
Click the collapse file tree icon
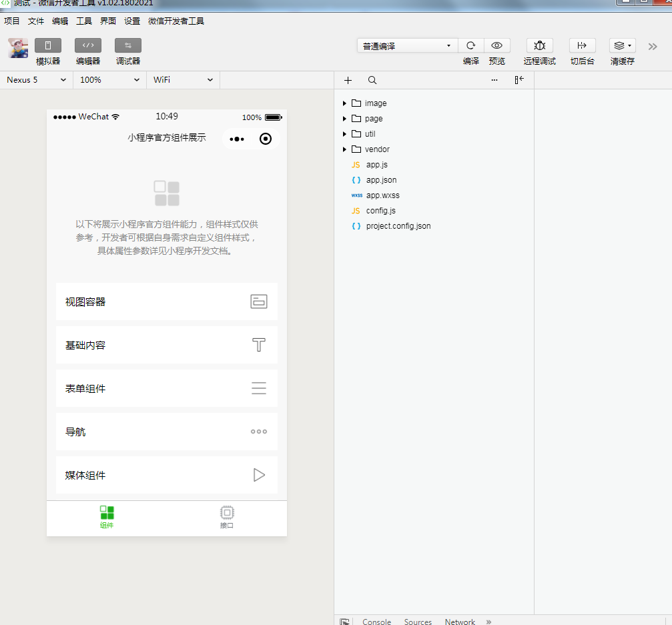[x=519, y=79]
